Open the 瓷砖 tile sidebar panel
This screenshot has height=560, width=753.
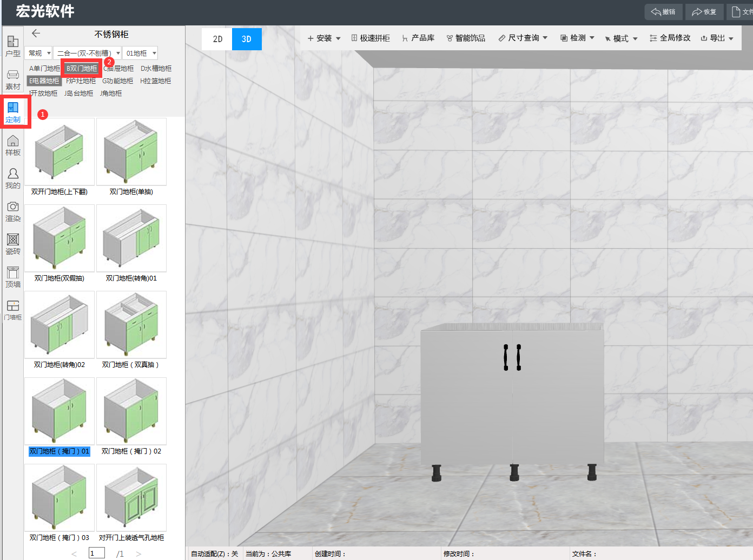coord(13,244)
